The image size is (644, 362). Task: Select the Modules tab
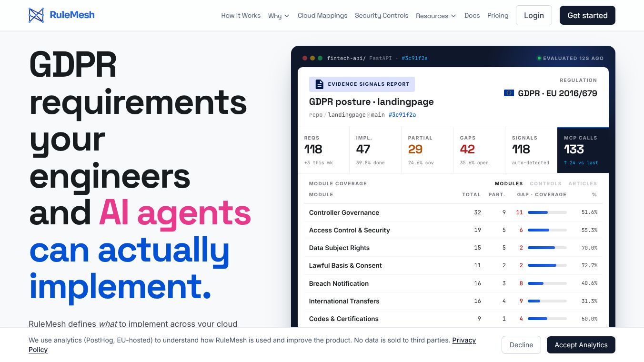click(x=509, y=183)
